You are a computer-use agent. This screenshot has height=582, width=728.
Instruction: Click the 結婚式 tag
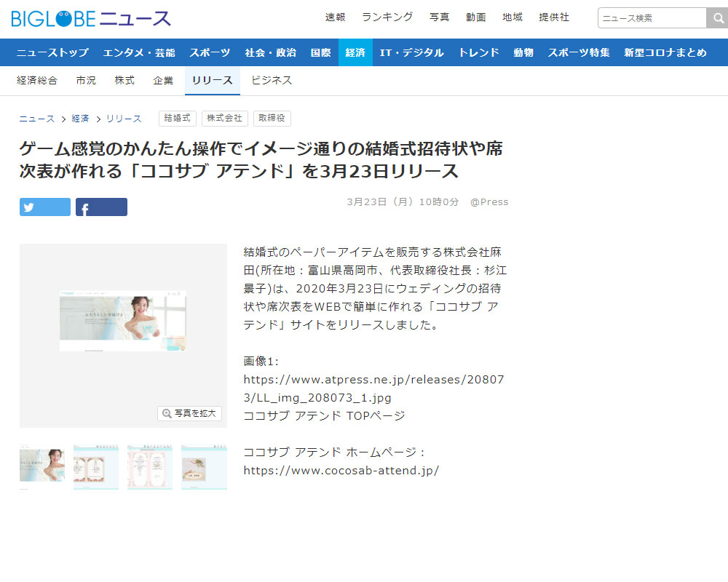tap(178, 119)
